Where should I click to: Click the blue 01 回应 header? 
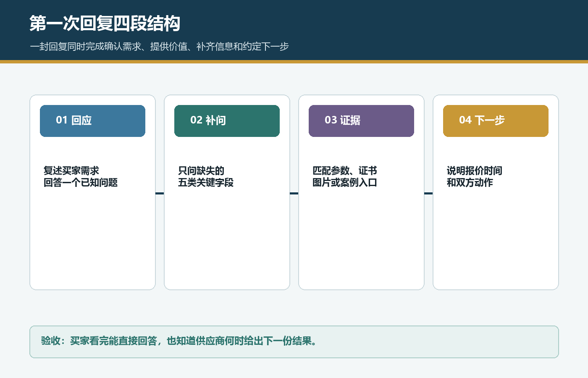coord(92,121)
